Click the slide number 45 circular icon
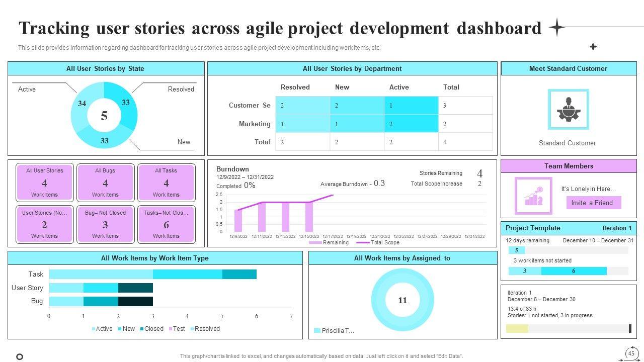The image size is (644, 362). (x=631, y=353)
